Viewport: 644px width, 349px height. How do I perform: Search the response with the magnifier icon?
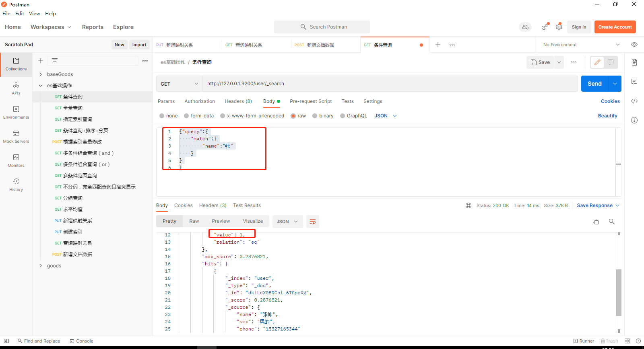coord(612,222)
